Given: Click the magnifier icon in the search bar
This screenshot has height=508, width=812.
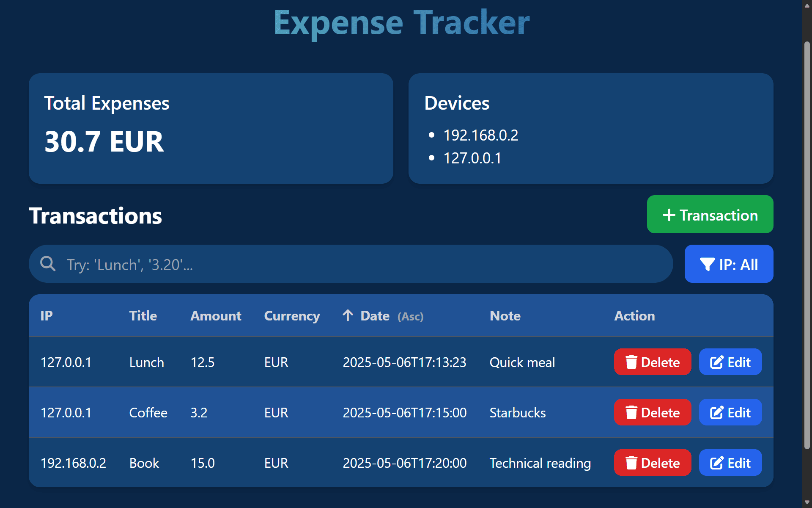Looking at the screenshot, I should coord(48,264).
